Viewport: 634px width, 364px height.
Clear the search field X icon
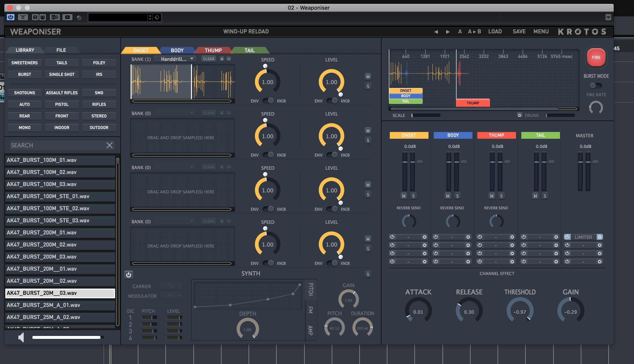click(109, 145)
